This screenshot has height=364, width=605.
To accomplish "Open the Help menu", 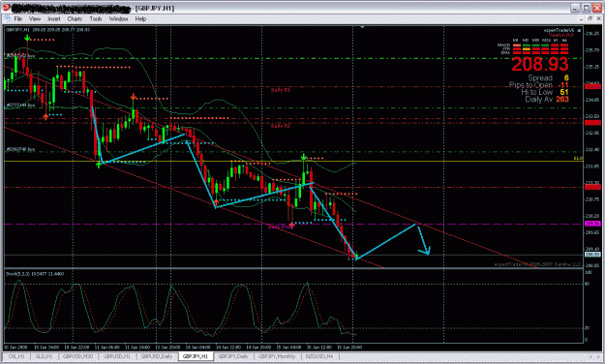I will (x=140, y=19).
